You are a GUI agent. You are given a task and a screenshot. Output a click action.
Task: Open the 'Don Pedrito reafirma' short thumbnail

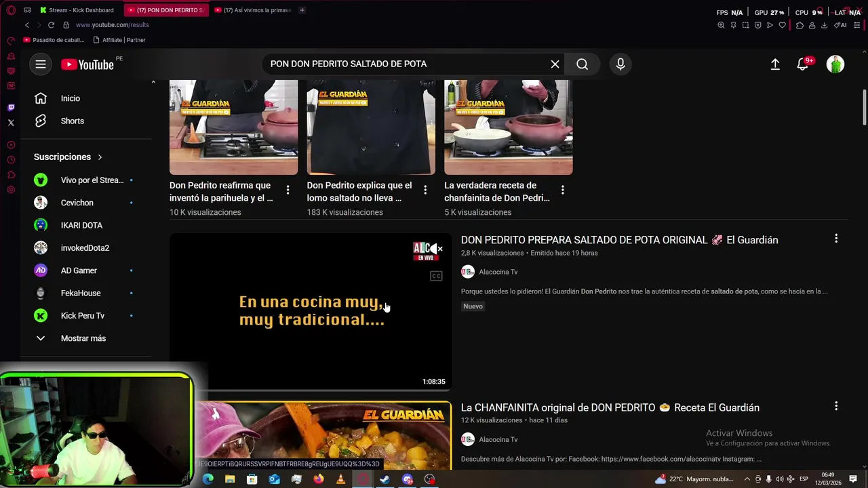coord(233,127)
